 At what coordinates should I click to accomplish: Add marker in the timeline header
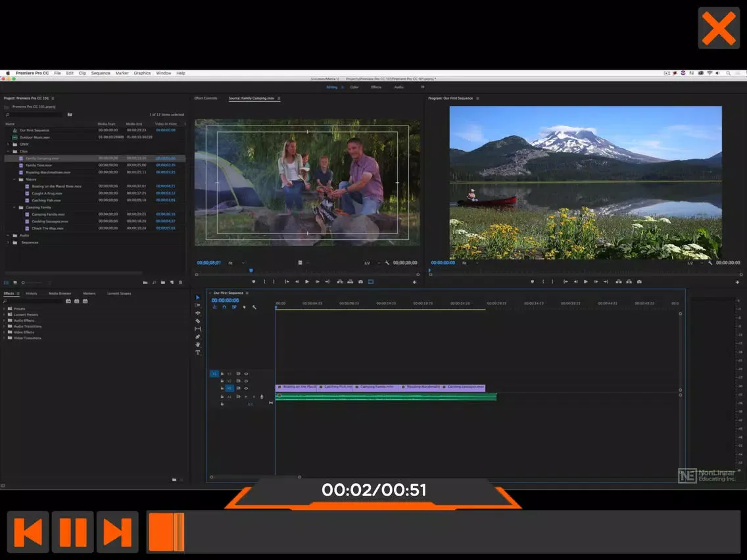click(245, 307)
